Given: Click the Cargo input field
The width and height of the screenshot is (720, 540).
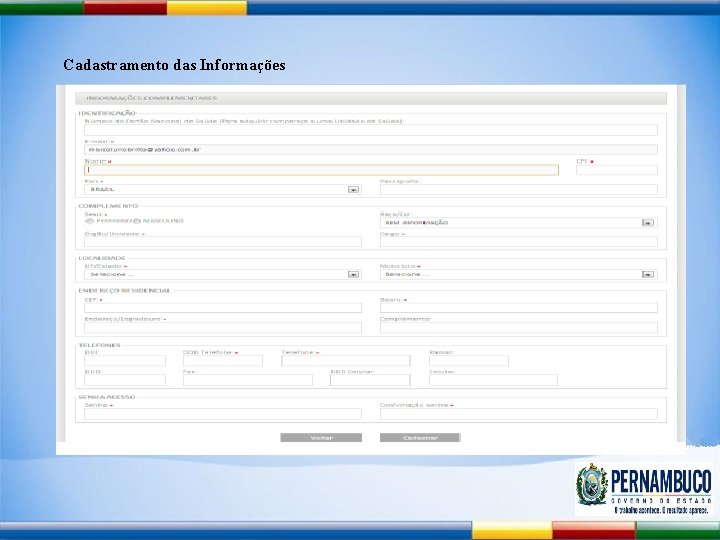Looking at the screenshot, I should [518, 242].
